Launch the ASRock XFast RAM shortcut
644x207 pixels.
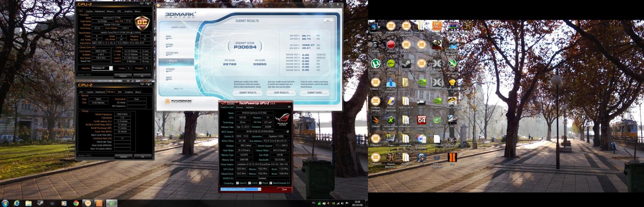click(391, 123)
